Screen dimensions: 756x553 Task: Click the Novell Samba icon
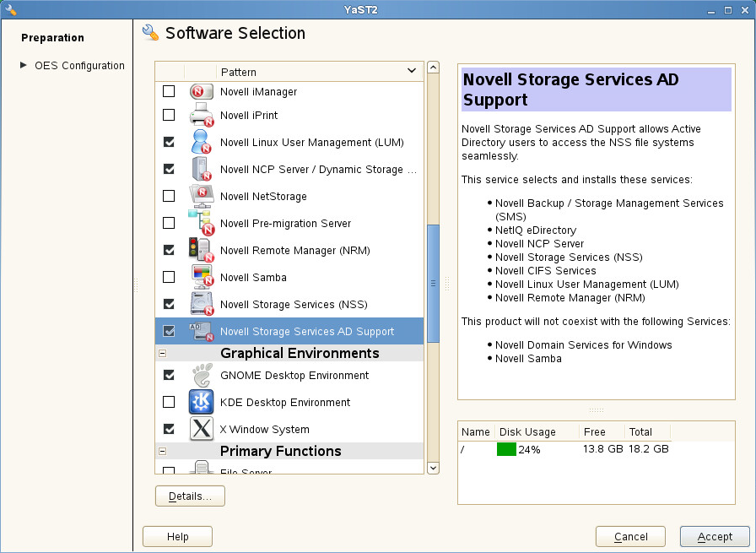pyautogui.click(x=202, y=277)
